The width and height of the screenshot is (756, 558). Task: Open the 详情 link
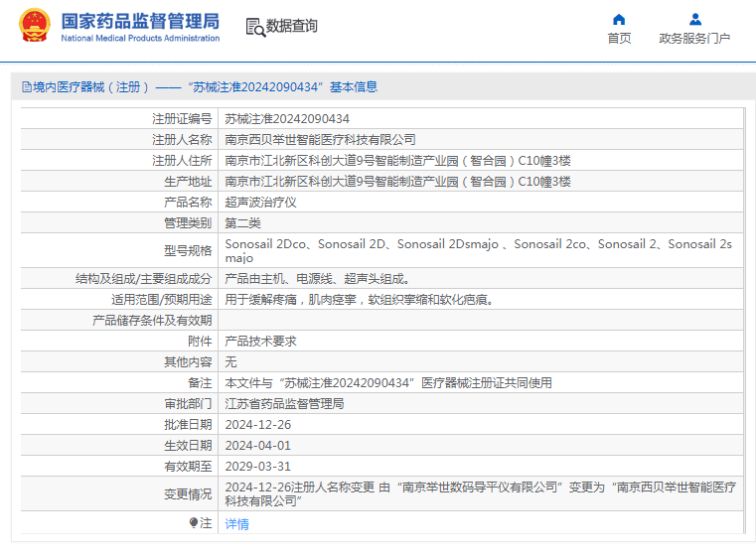pyautogui.click(x=236, y=524)
